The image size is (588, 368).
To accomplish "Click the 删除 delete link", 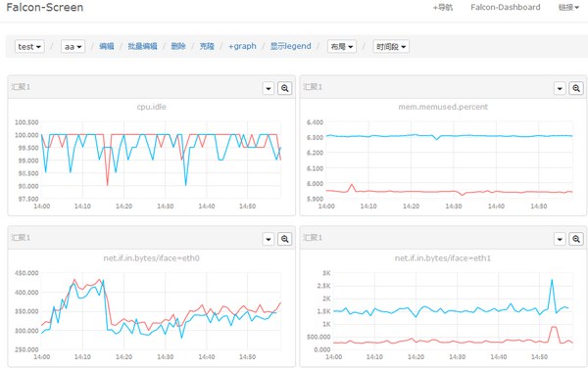I will (x=178, y=46).
